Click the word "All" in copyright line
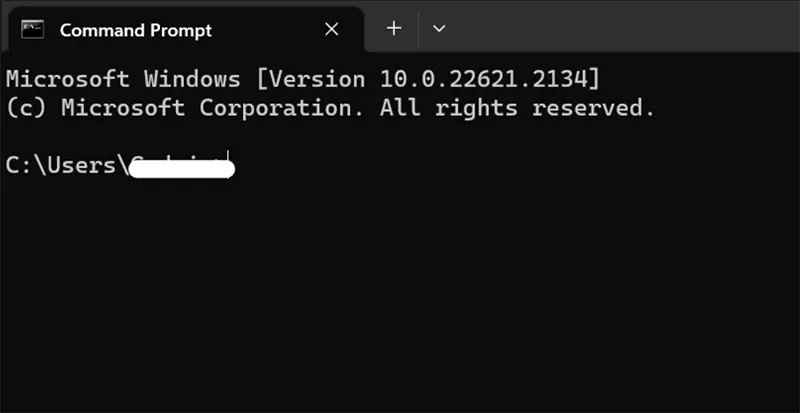The height and width of the screenshot is (413, 800). point(400,108)
